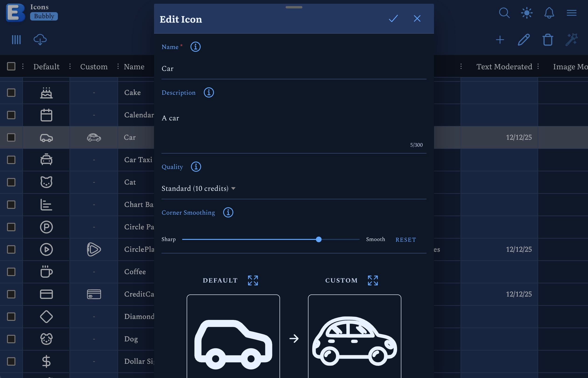The height and width of the screenshot is (378, 588).
Task: Select the pencil edit tool
Action: 523,39
